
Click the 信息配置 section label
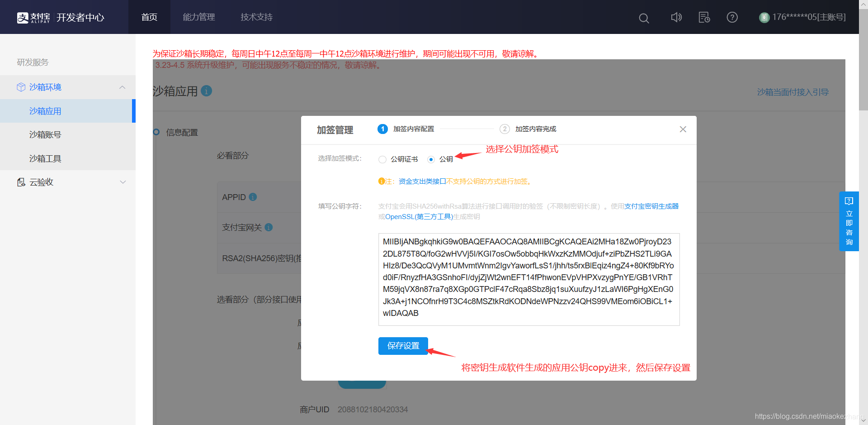pyautogui.click(x=182, y=133)
